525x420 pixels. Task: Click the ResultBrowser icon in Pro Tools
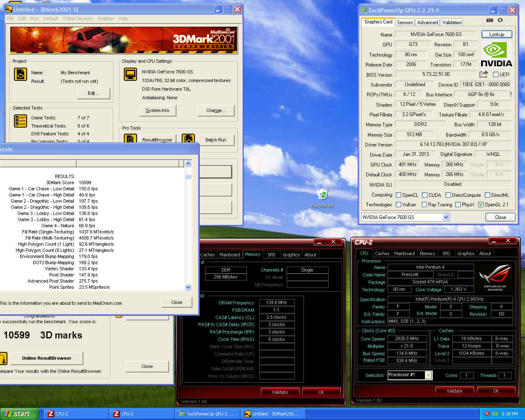[x=130, y=139]
